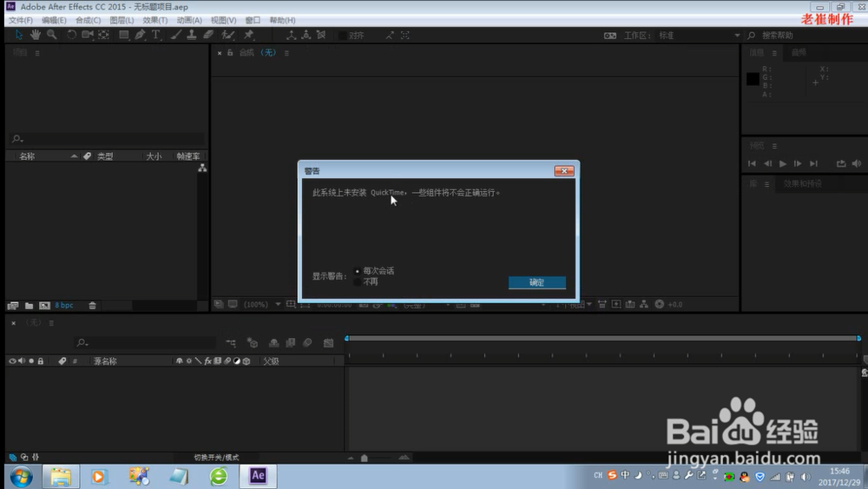Pick the Zoom magnifier tool
The width and height of the screenshot is (868, 489).
tap(52, 35)
